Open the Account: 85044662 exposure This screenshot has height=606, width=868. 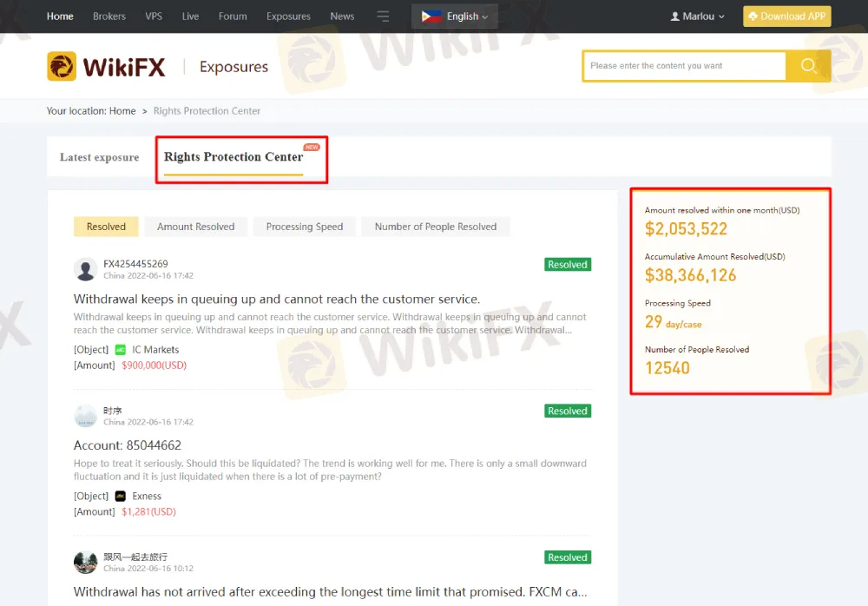pyautogui.click(x=128, y=445)
